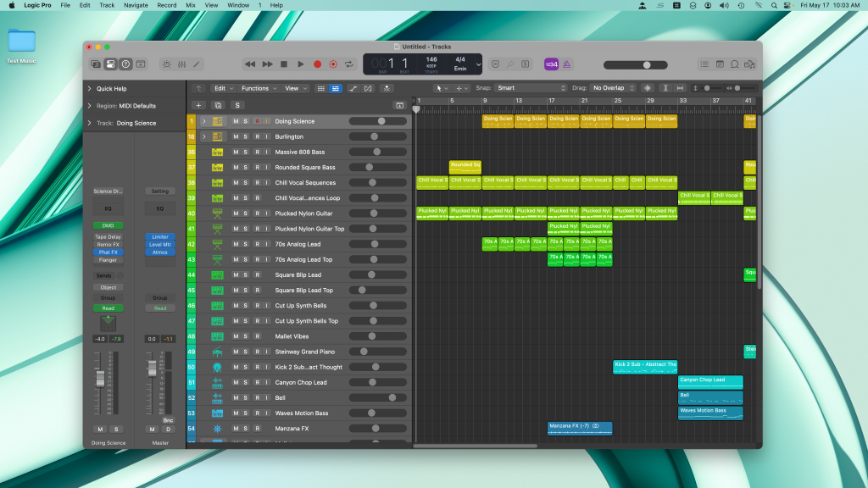This screenshot has width=868, height=488.
Task: Open the Navigate menu in menu bar
Action: tap(136, 5)
